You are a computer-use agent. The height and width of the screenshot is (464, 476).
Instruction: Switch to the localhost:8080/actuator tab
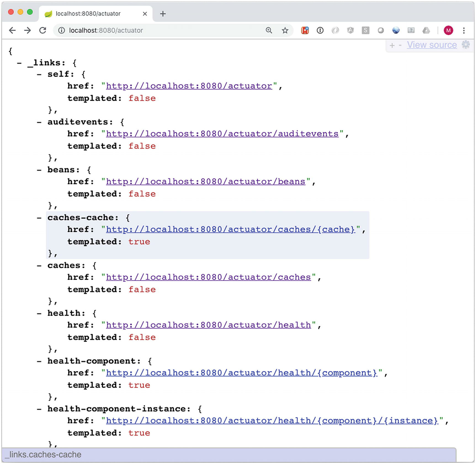click(x=88, y=14)
